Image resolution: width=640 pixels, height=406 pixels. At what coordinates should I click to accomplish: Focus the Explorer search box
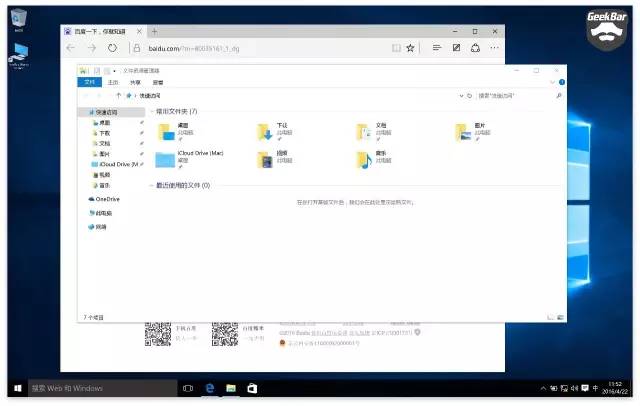point(521,96)
